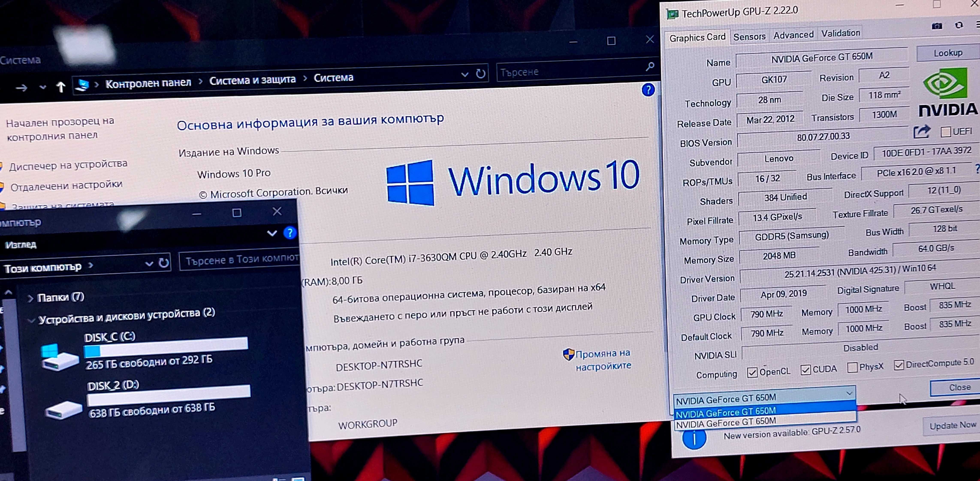Expand the Explorer ribbon chevron
This screenshot has width=980, height=481.
272,233
